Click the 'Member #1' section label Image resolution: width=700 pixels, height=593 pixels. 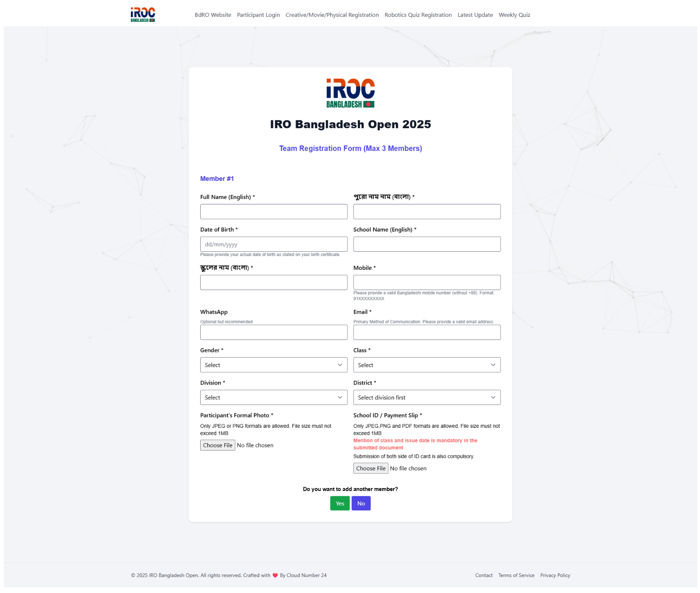pyautogui.click(x=217, y=179)
